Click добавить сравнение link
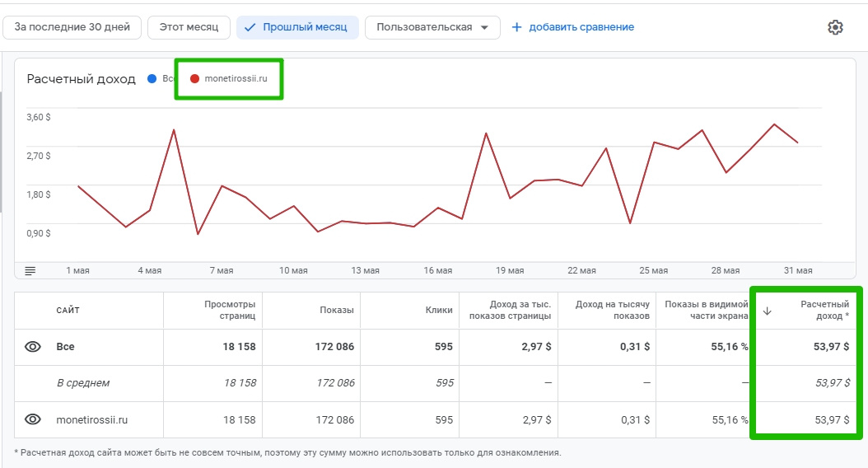868x468 pixels. 581,27
